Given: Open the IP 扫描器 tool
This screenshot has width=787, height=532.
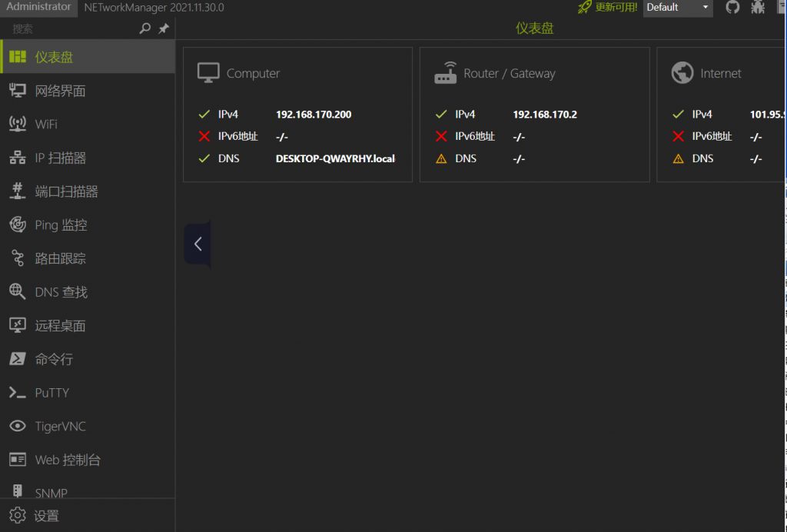Looking at the screenshot, I should [61, 158].
